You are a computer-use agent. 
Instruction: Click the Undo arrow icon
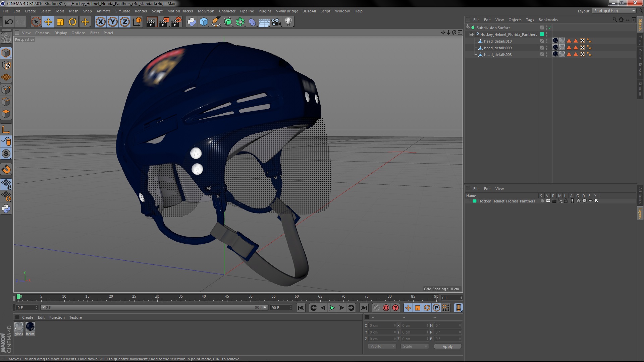[9, 22]
